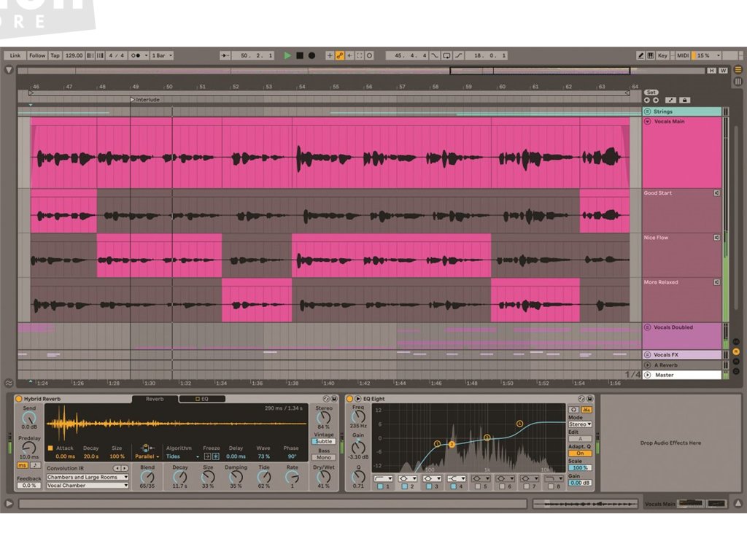Switch to the Reverb tab in Hybrid Reverb

coord(155,399)
